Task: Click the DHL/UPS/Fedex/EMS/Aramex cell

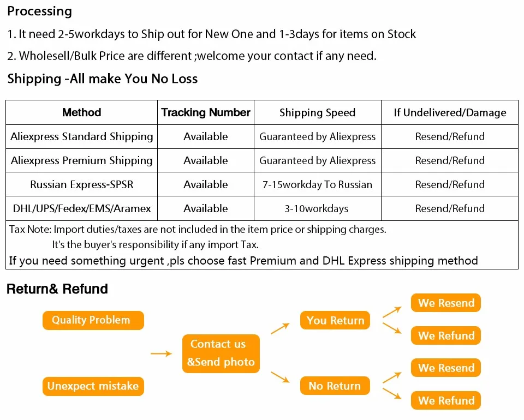Action: (x=81, y=208)
